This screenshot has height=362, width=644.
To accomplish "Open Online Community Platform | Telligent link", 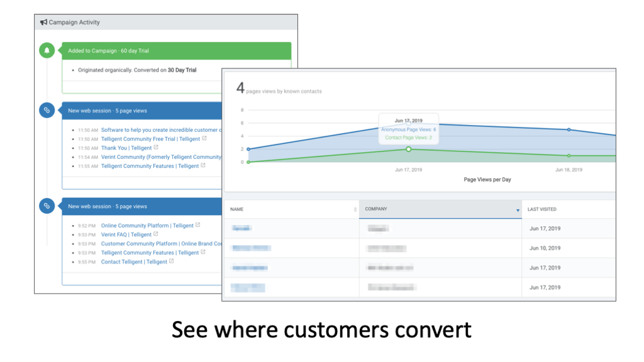I will click(147, 226).
